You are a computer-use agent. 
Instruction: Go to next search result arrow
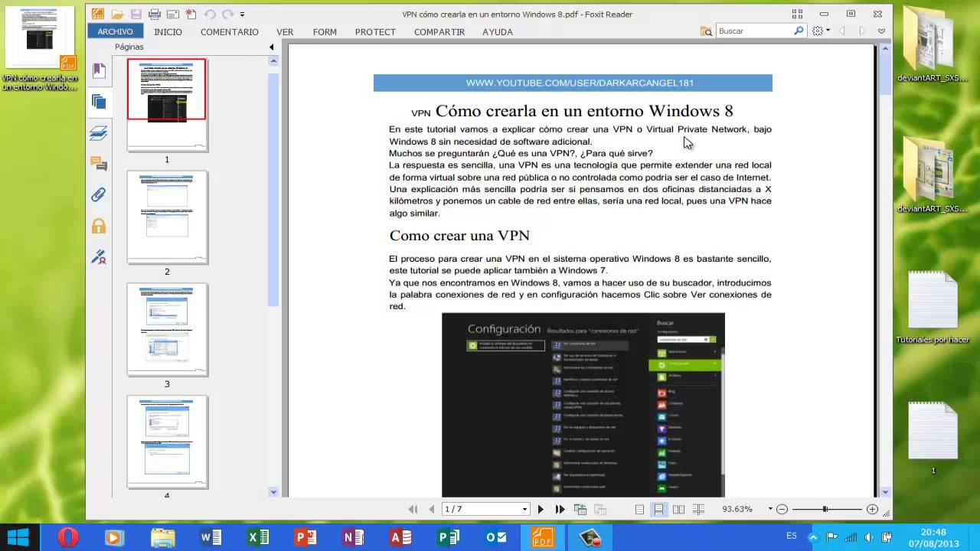point(862,31)
